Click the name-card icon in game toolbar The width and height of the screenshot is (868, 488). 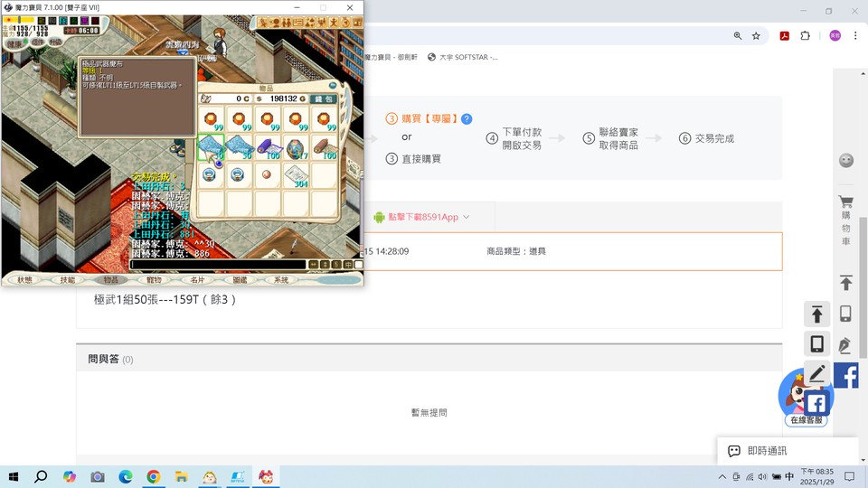297,23
